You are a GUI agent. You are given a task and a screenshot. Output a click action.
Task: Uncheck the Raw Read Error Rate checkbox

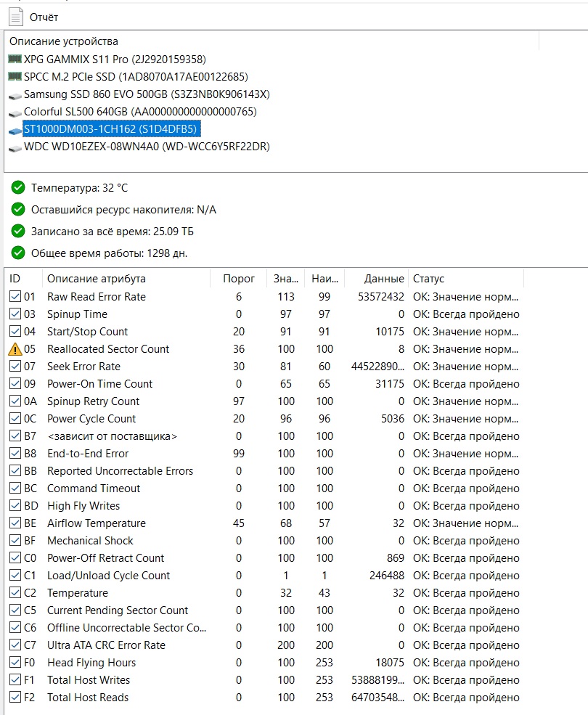[15, 297]
